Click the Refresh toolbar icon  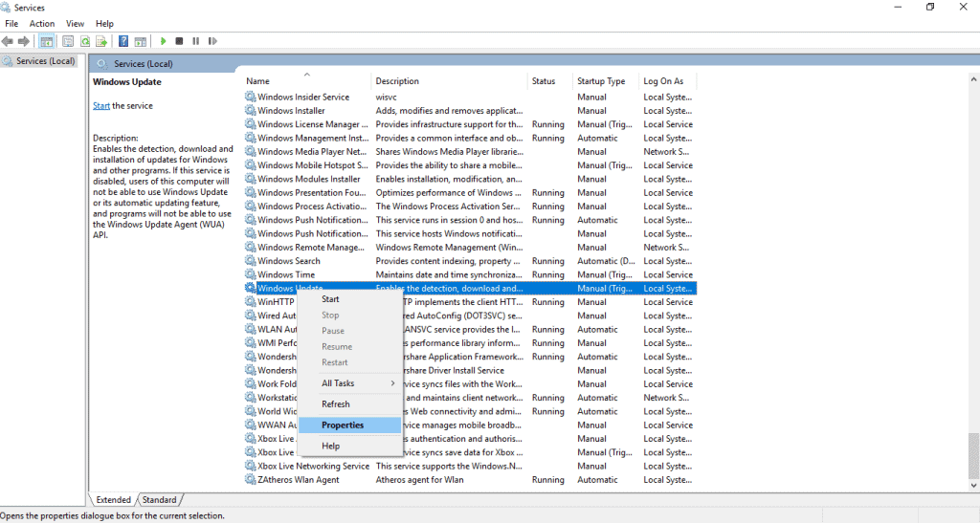pyautogui.click(x=85, y=41)
